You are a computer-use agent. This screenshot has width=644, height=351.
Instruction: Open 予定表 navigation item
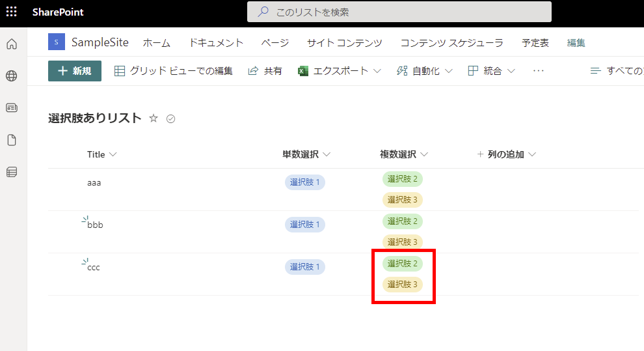pos(535,43)
